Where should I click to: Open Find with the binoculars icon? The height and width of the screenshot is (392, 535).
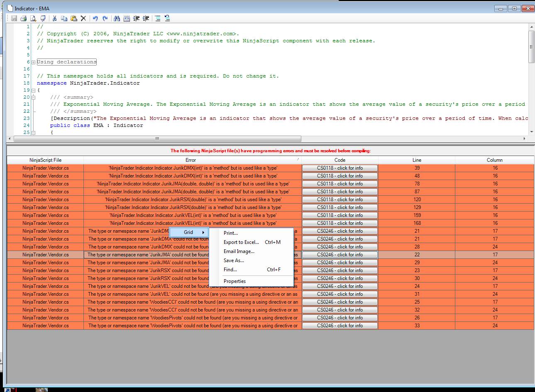coord(117,18)
